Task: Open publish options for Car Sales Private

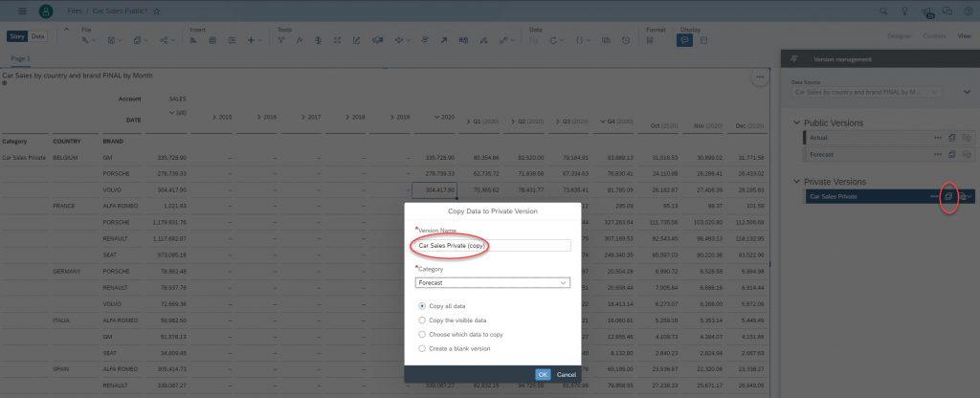Action: click(965, 196)
